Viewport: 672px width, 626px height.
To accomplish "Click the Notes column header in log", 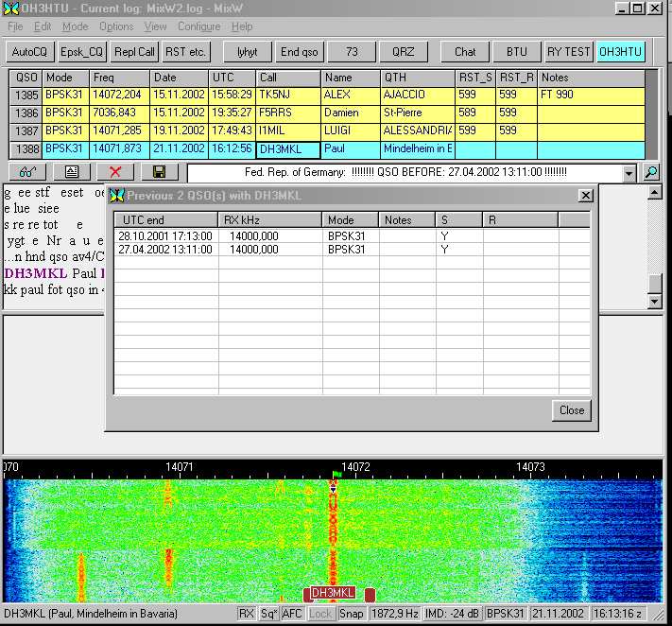I will (591, 78).
